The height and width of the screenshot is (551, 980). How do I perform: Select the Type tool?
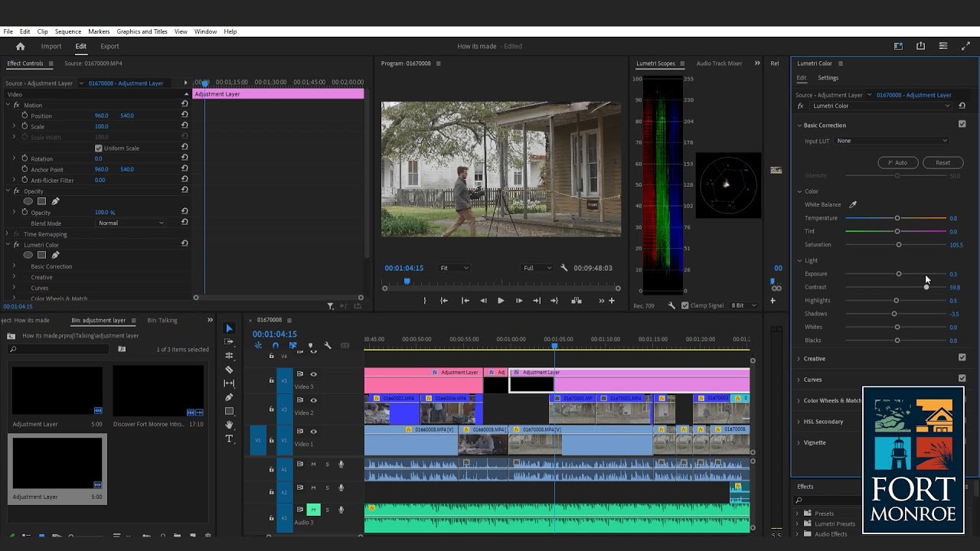[x=229, y=439]
